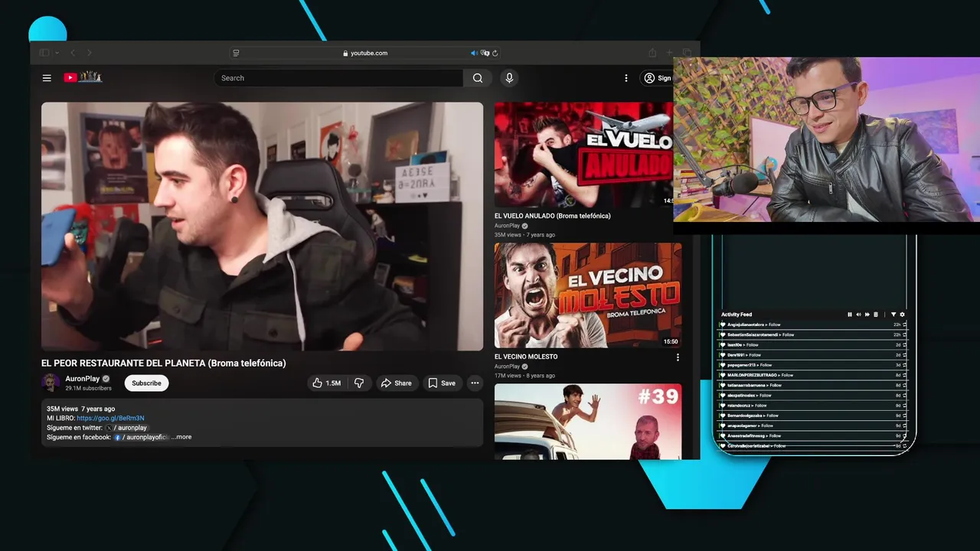
Task: Pause the Activity Feed
Action: click(x=850, y=315)
